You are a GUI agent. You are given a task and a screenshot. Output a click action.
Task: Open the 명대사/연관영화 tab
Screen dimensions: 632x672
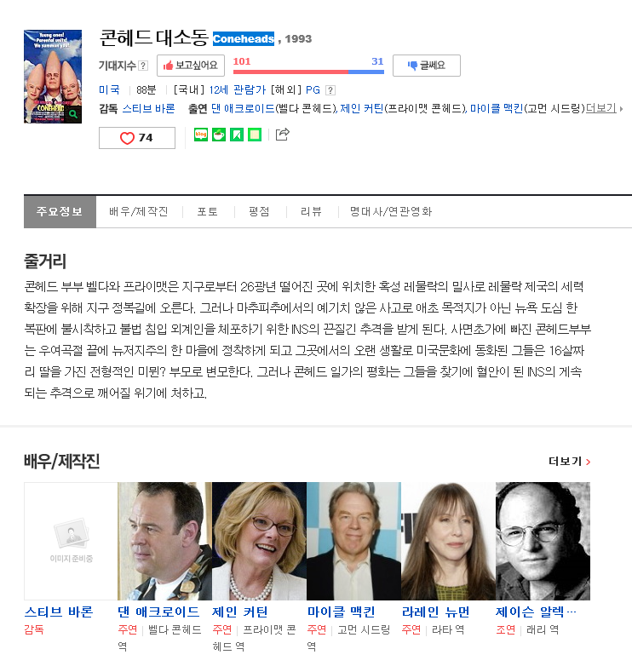pos(391,212)
